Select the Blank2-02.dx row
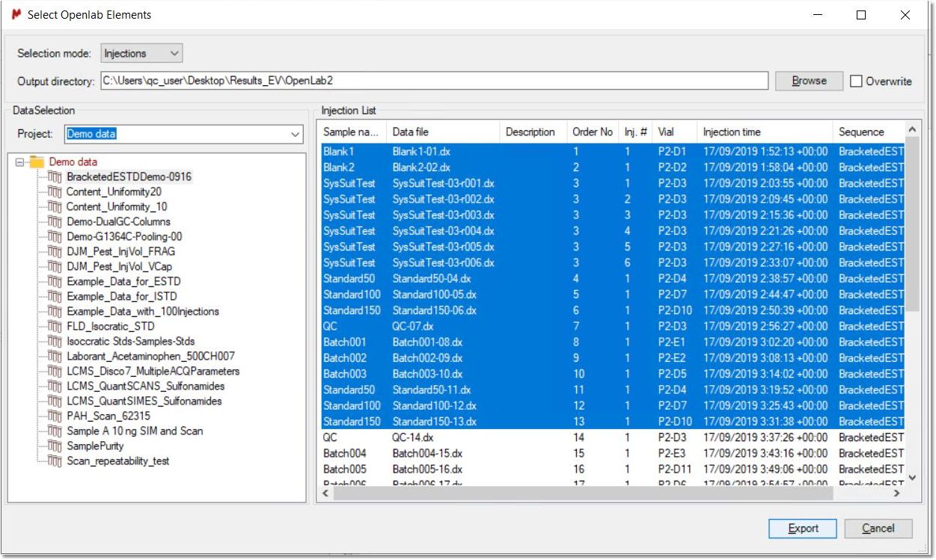Viewport: 936px width, 560px height. coord(611,167)
